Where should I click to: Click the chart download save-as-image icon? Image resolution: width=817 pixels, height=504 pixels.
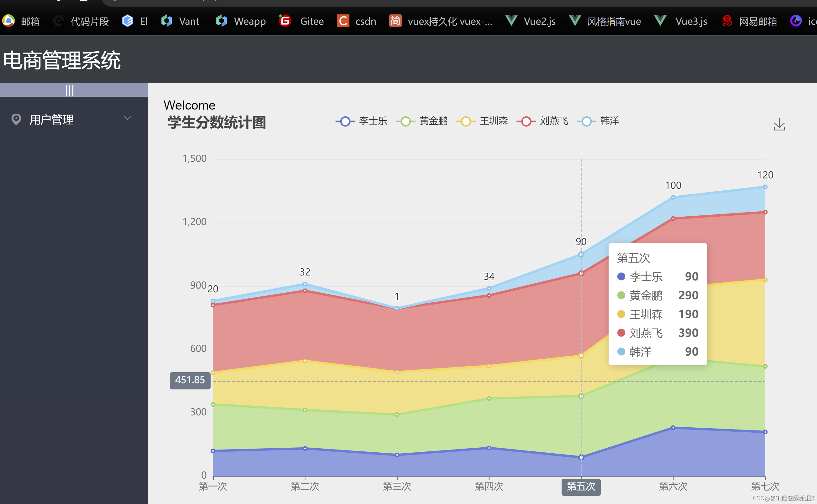779,124
